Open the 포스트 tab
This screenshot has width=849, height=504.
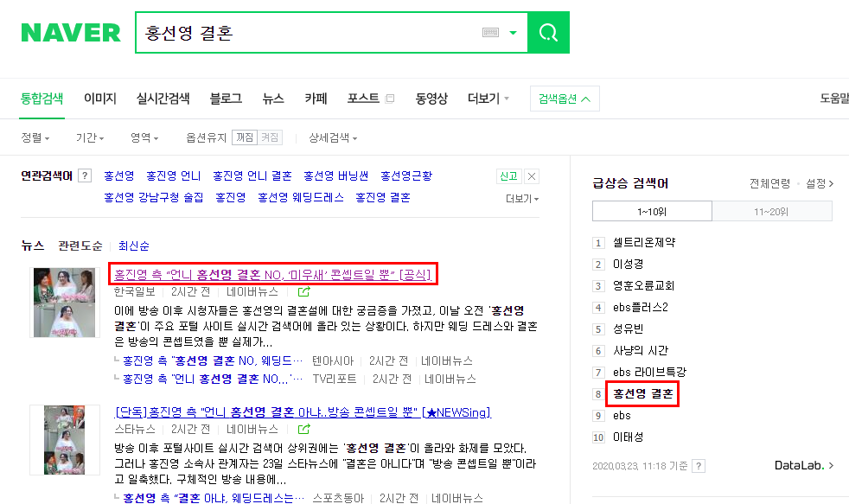click(363, 99)
